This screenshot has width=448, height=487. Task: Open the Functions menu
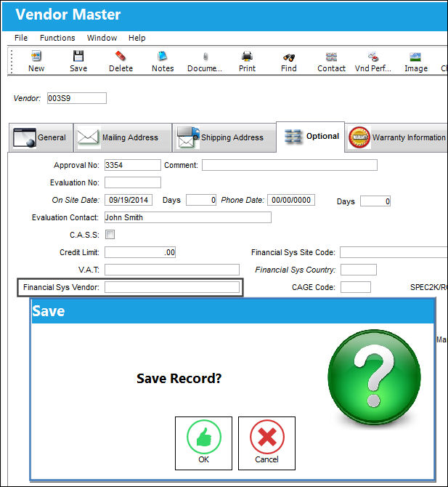[57, 38]
